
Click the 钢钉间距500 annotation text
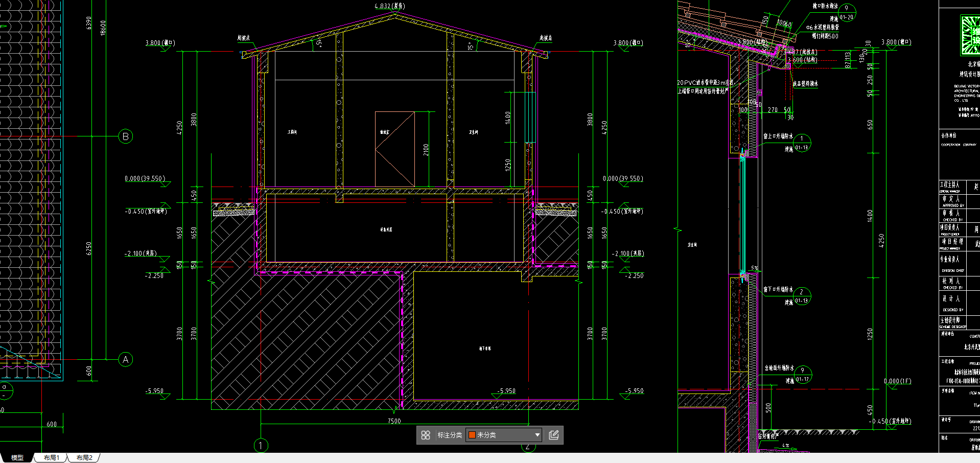pyautogui.click(x=825, y=36)
